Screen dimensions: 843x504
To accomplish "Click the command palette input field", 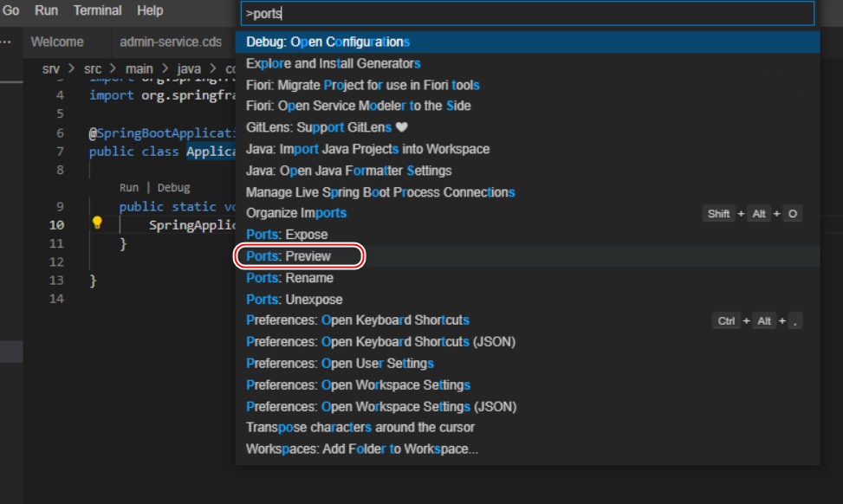I will (x=528, y=14).
